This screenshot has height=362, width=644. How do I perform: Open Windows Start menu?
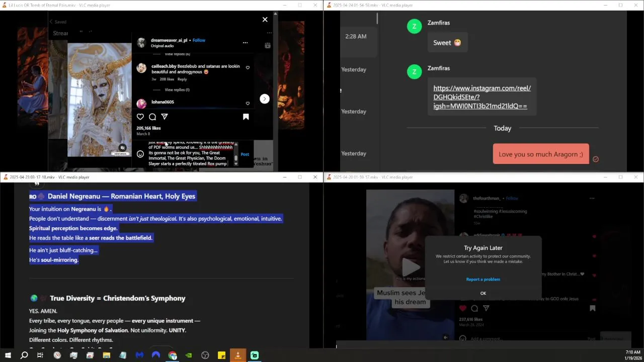[x=8, y=355]
